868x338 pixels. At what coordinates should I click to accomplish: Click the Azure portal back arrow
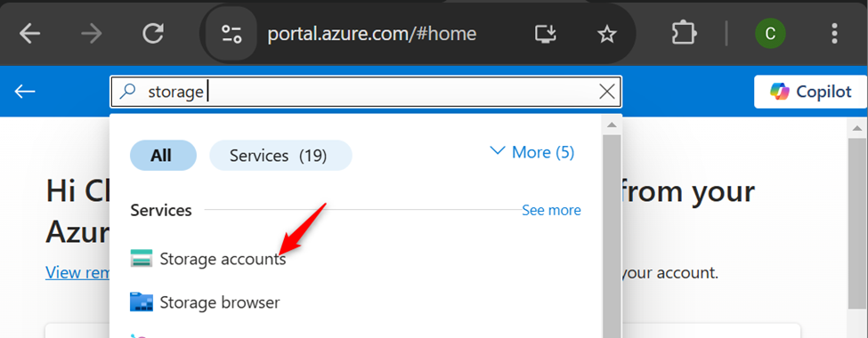point(25,92)
